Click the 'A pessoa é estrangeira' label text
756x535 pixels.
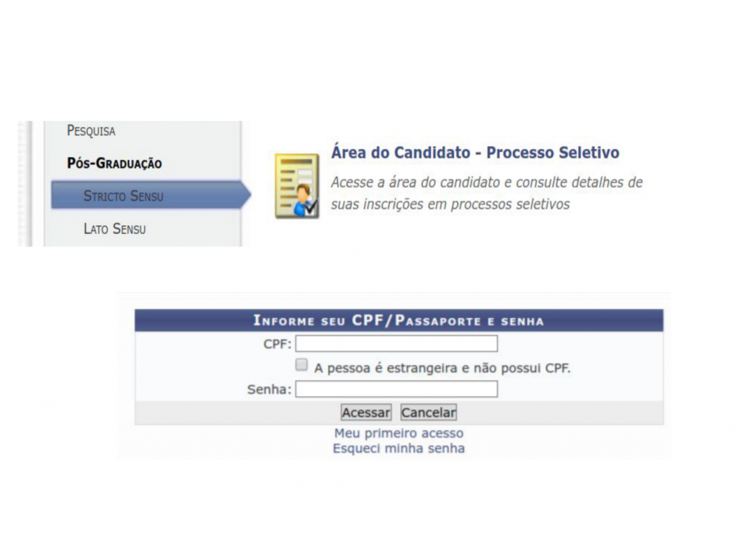[x=443, y=367]
